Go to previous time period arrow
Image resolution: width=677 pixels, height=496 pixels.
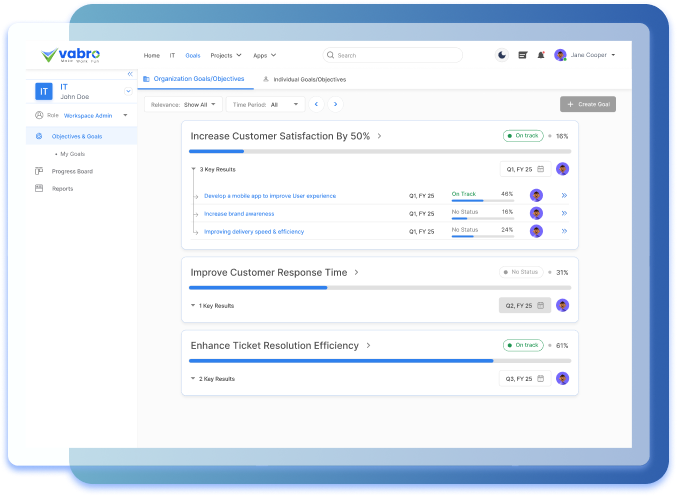(316, 104)
